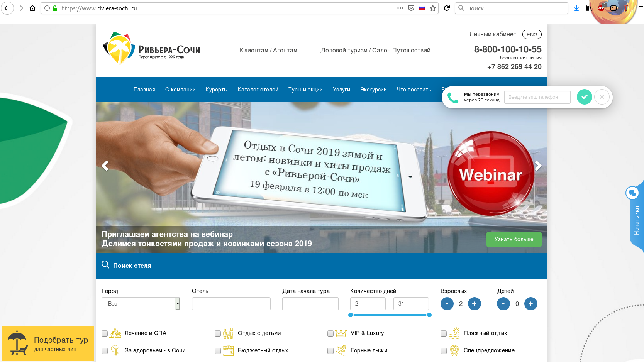Open the page actions three-dots menu
The width and height of the screenshot is (644, 362).
pos(400,8)
